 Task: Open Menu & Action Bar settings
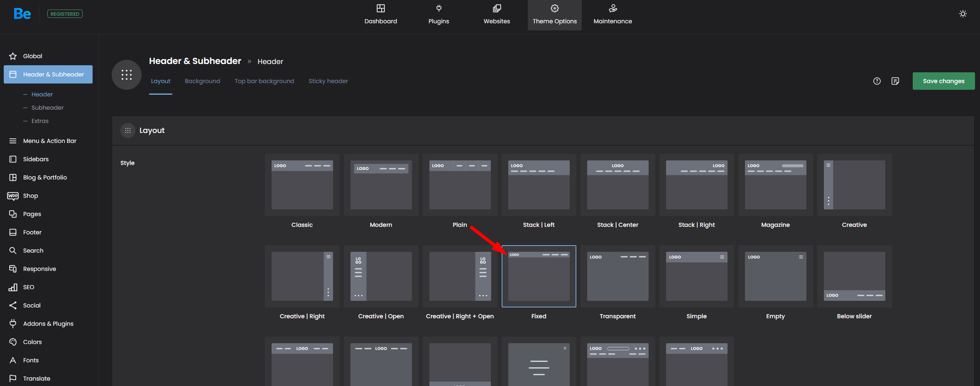[x=48, y=141]
